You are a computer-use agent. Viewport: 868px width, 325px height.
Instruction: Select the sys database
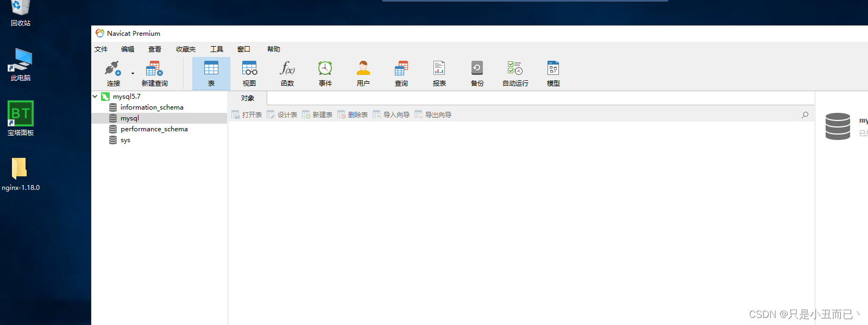coord(125,140)
